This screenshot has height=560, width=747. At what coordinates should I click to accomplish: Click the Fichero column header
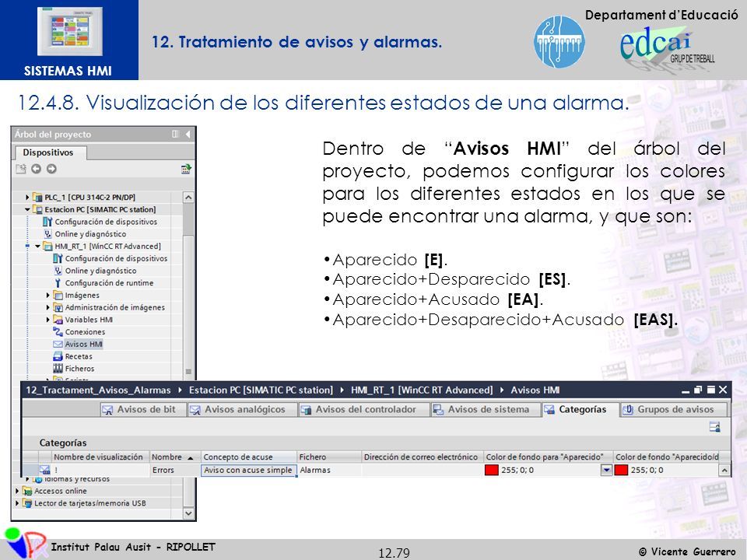click(x=329, y=457)
